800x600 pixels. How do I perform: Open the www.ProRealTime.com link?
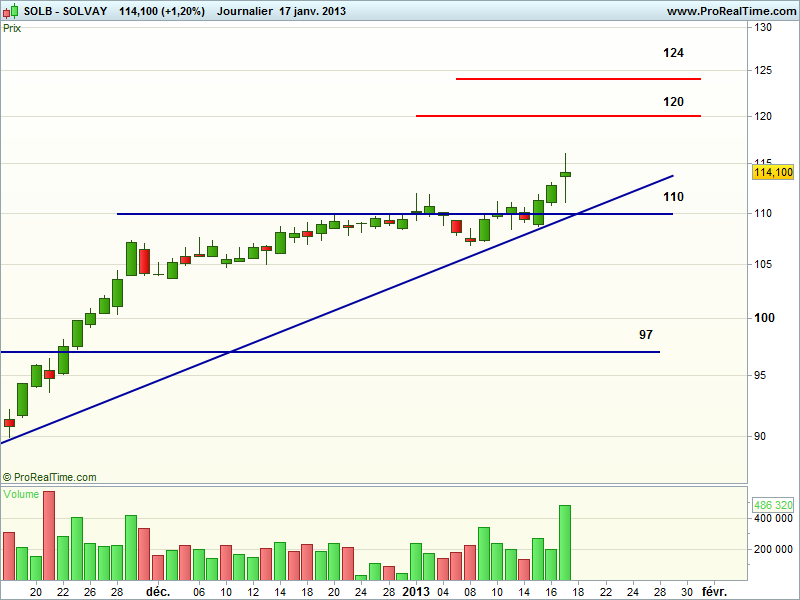pos(730,10)
